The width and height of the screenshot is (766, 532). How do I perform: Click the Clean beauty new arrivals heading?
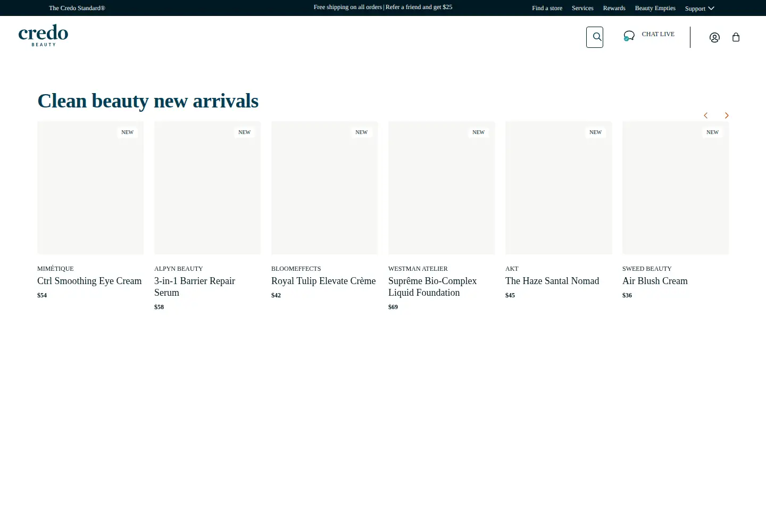point(148,101)
